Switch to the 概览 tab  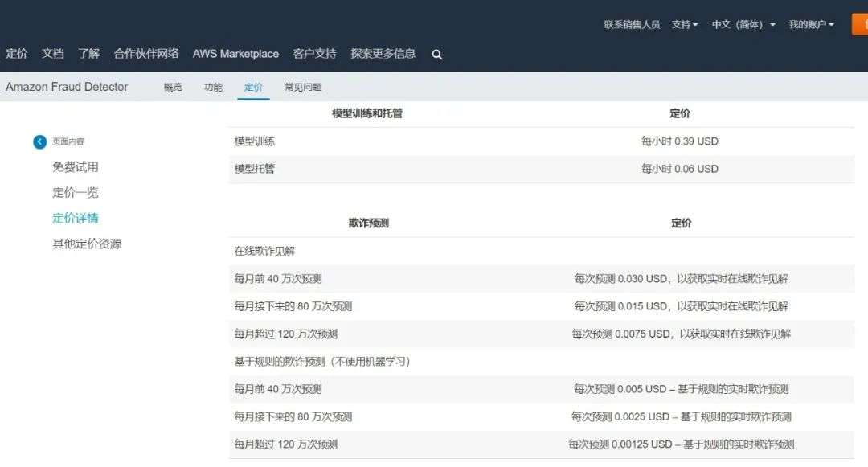[173, 87]
